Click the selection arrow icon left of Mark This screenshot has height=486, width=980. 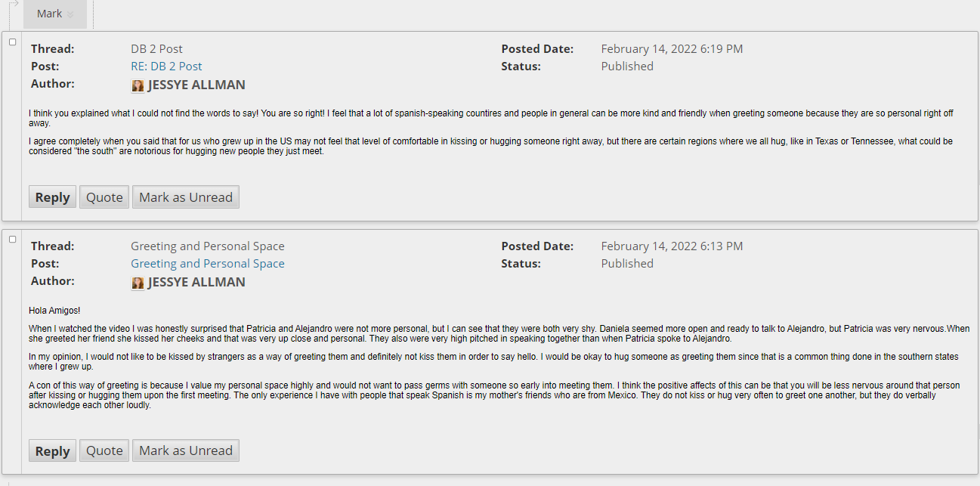(13, 5)
